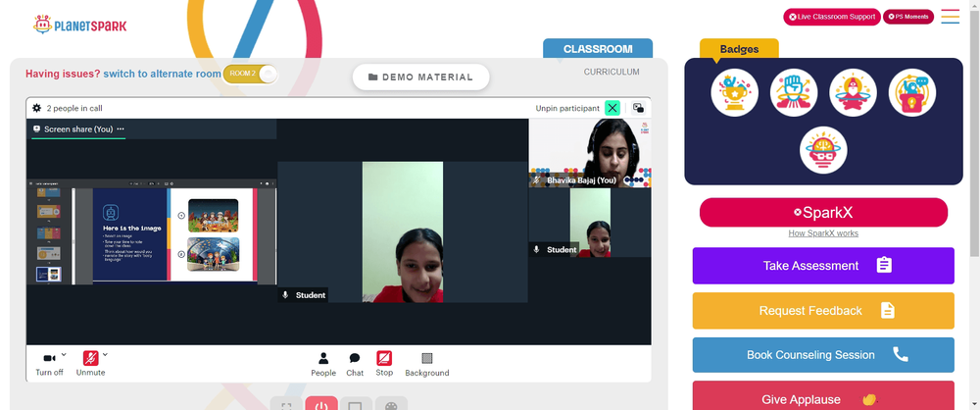Open PS Moments
980x410 pixels.
pos(908,17)
